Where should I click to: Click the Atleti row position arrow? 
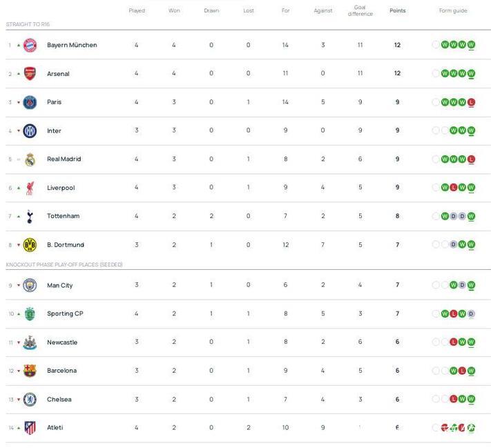click(x=19, y=428)
